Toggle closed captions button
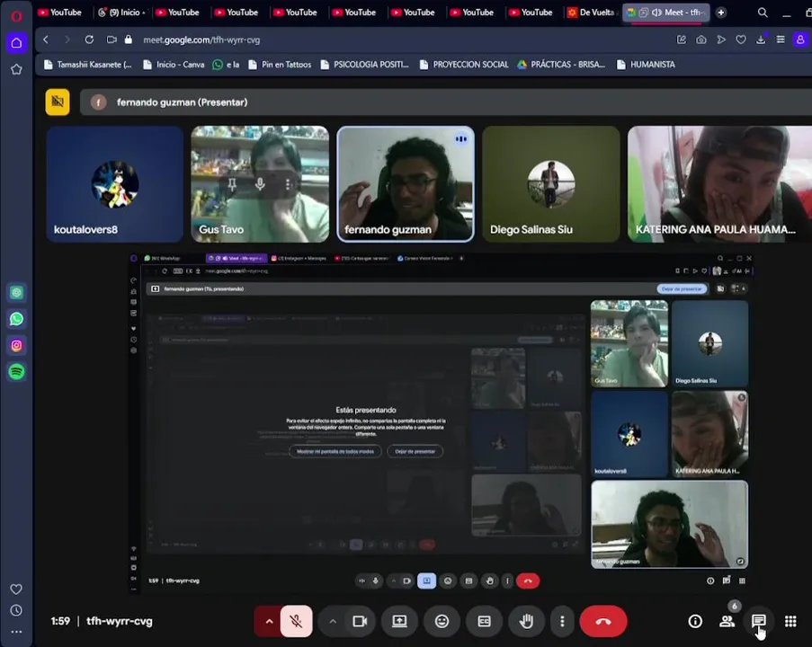 [484, 621]
